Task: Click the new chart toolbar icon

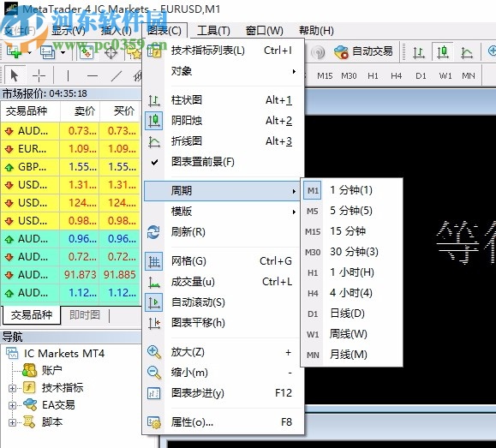Action: point(14,52)
